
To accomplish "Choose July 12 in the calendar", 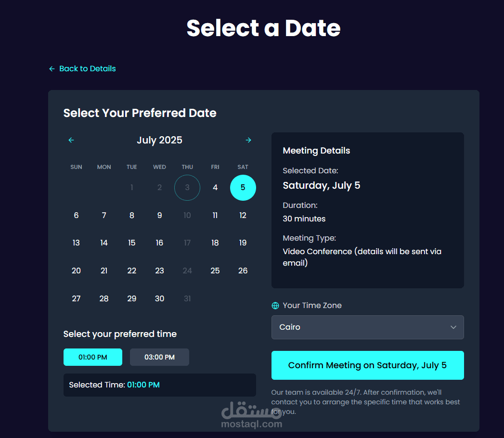I will click(243, 215).
